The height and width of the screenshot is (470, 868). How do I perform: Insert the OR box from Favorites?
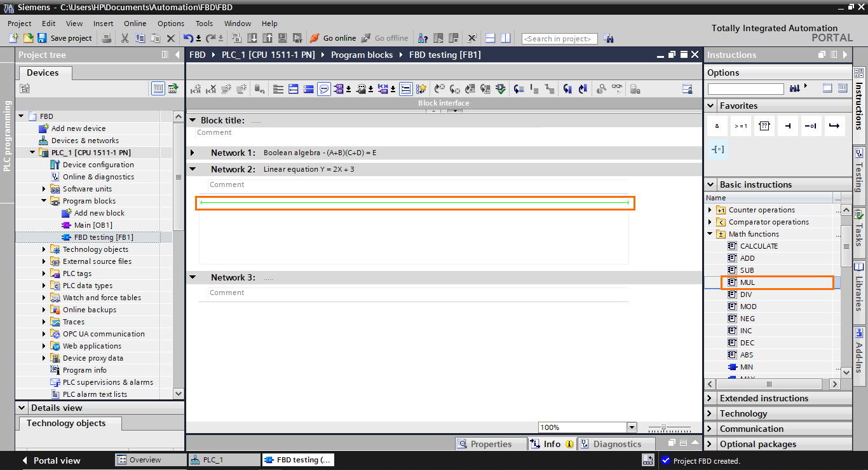740,125
